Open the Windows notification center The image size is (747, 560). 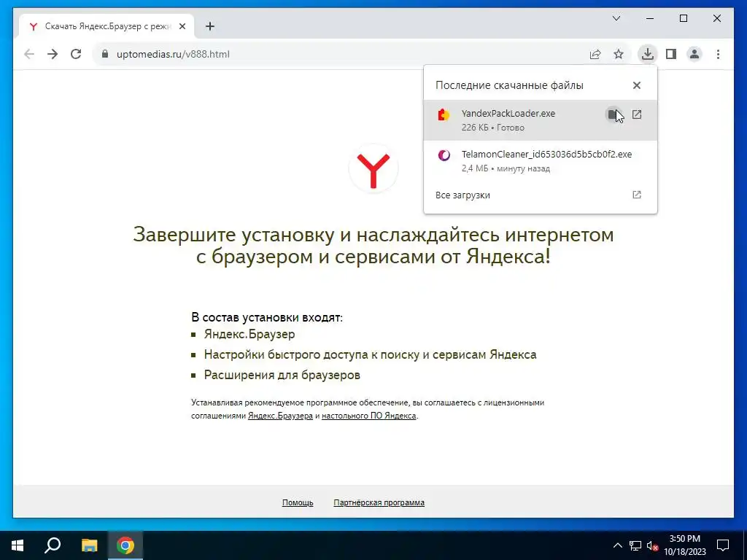(723, 545)
